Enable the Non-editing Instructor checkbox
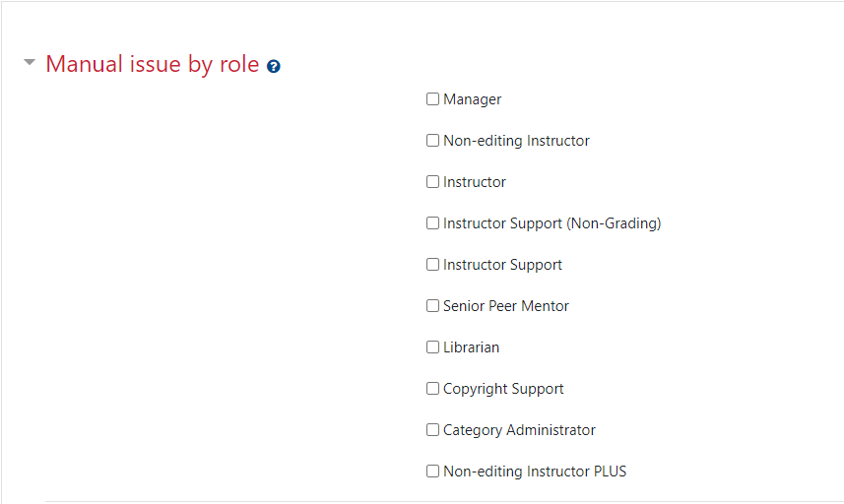The height and width of the screenshot is (504, 844). click(x=432, y=141)
